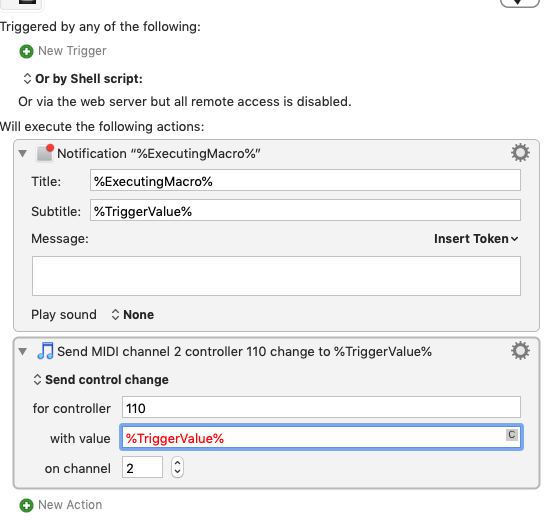550x522 pixels.
Task: Click the Subtitle field with %TriggerValue%
Action: pos(305,210)
